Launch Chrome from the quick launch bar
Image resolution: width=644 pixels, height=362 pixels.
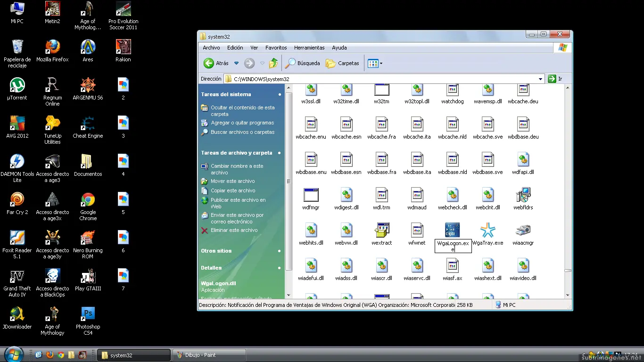click(x=60, y=355)
